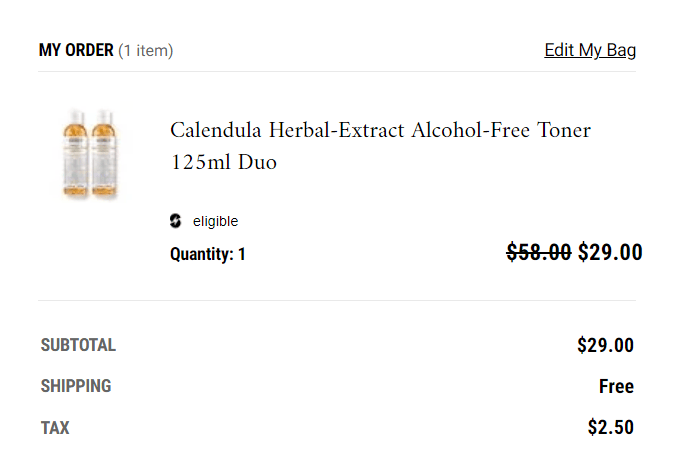Click the TAX label

[55, 428]
